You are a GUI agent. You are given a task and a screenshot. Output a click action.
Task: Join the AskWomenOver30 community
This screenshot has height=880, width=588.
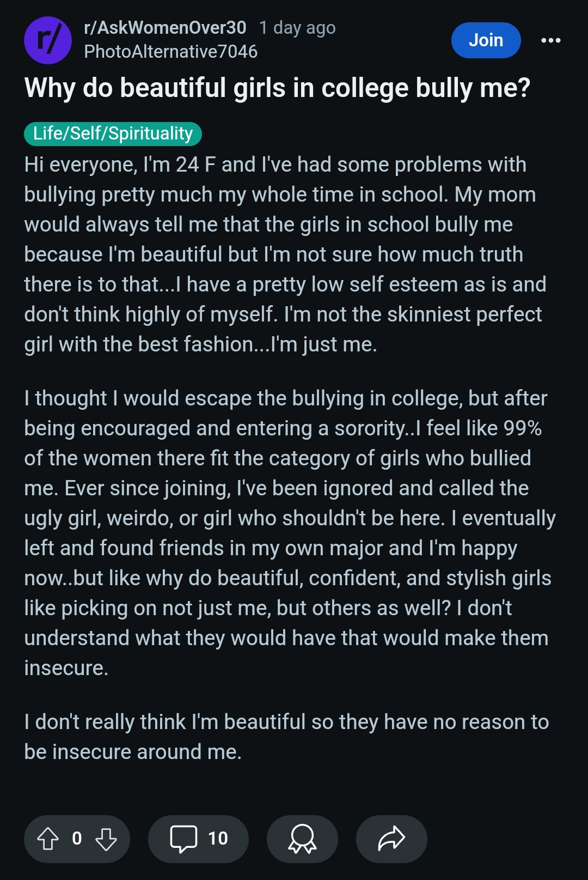tap(486, 40)
